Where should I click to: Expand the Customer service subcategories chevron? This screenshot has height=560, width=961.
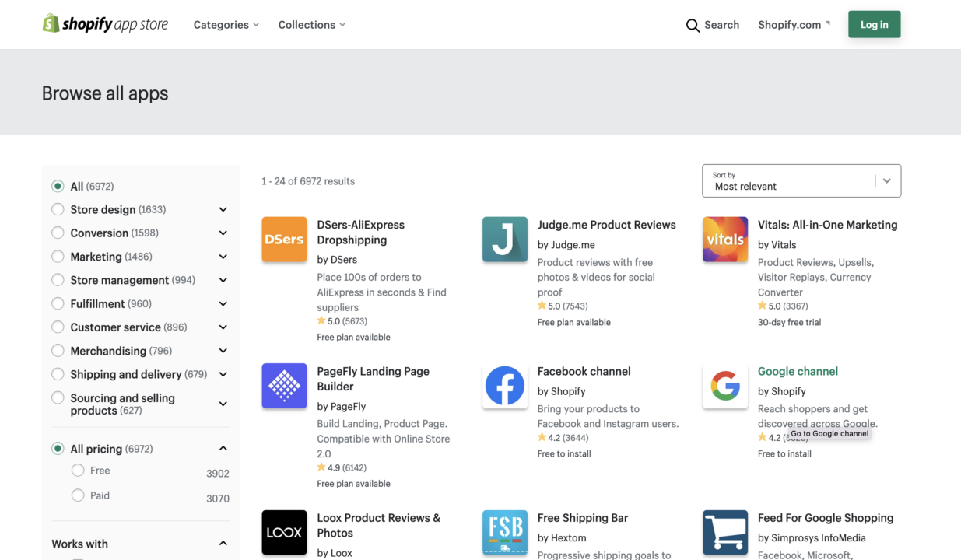(x=223, y=327)
